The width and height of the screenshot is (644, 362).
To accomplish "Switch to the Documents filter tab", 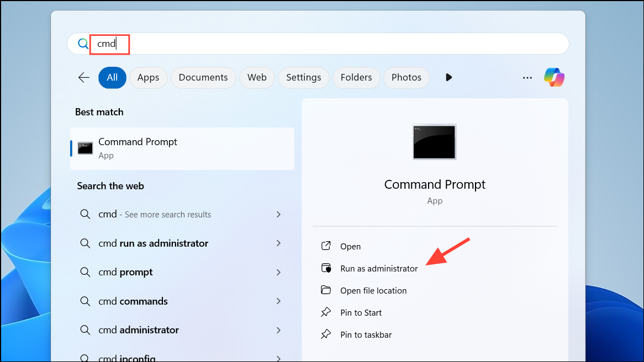I will tap(203, 78).
